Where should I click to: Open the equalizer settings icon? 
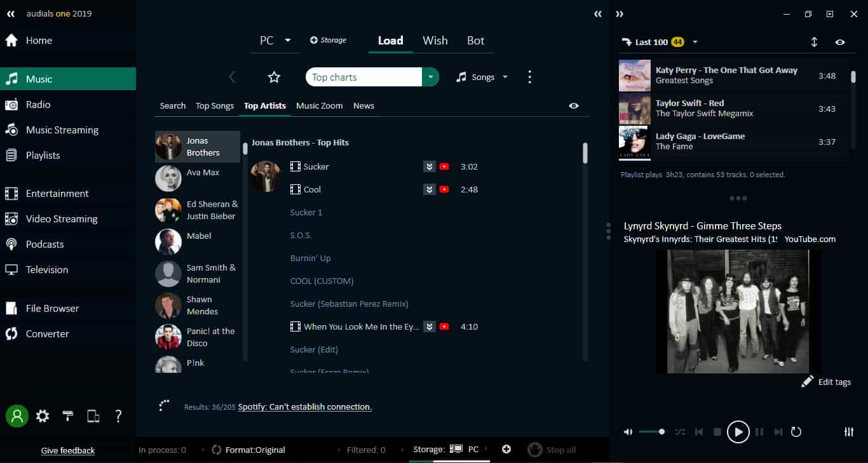click(x=849, y=432)
